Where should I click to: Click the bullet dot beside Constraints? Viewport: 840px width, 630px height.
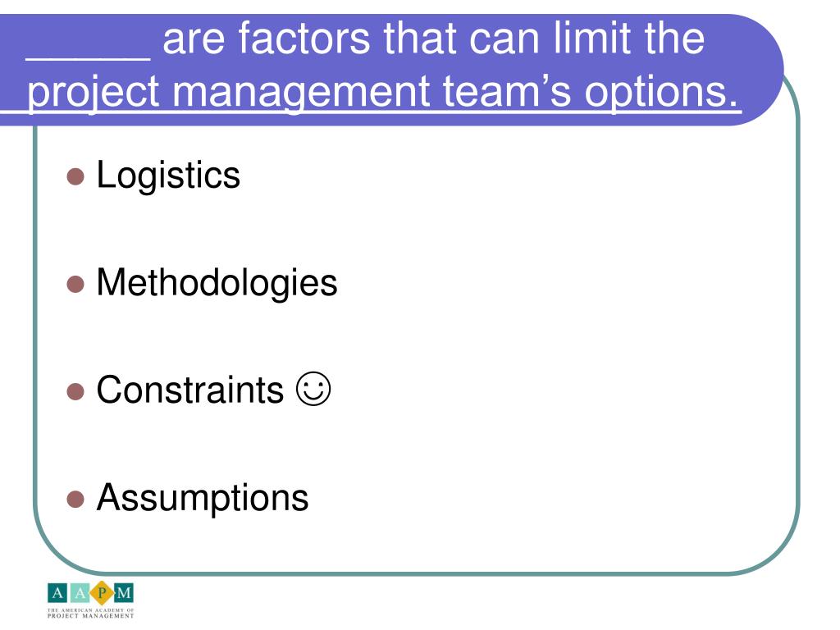tap(75, 391)
